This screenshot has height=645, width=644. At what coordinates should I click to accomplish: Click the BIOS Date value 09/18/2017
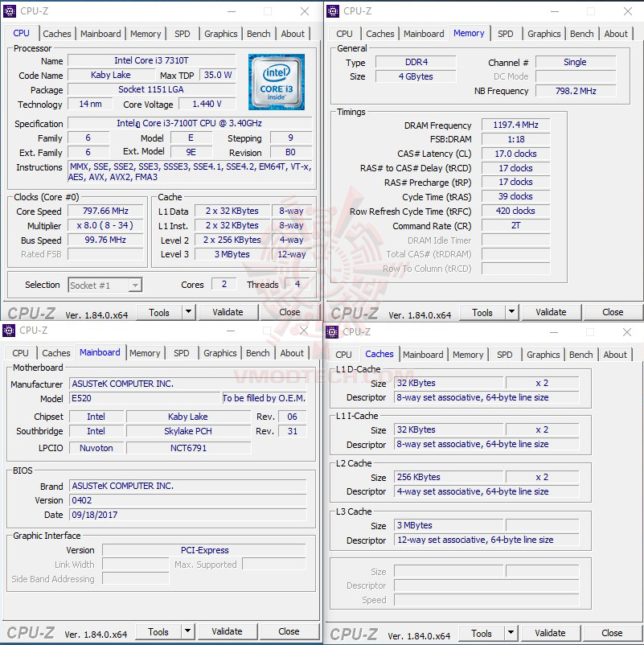point(188,515)
